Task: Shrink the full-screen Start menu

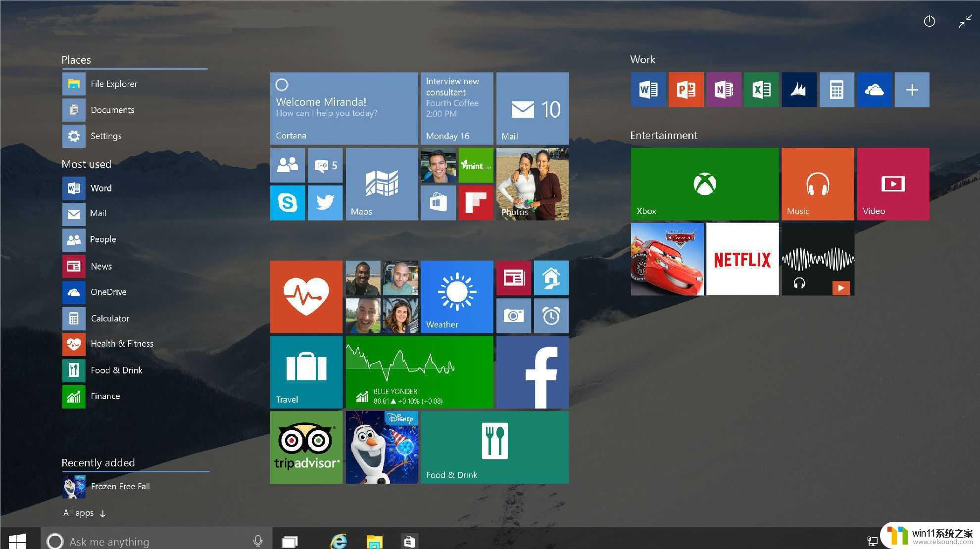Action: (x=965, y=21)
